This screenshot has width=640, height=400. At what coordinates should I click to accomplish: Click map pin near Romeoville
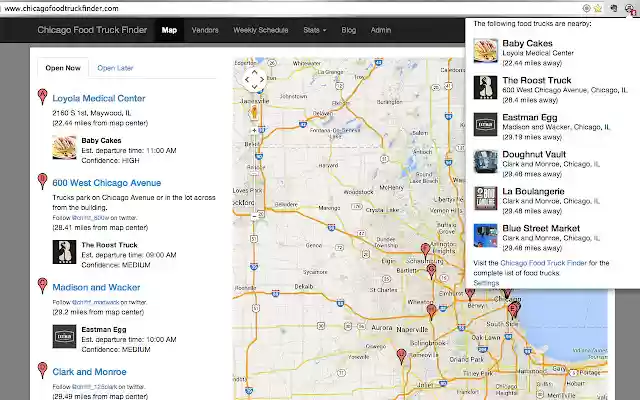click(402, 356)
